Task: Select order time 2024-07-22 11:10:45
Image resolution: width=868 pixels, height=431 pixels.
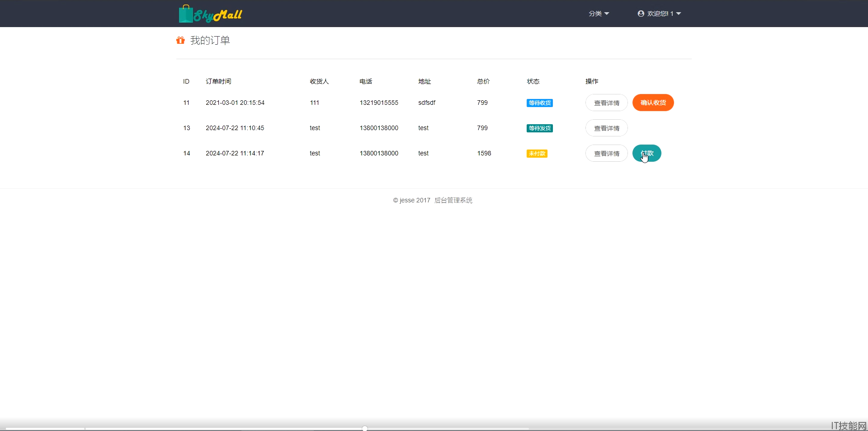Action: [x=235, y=128]
